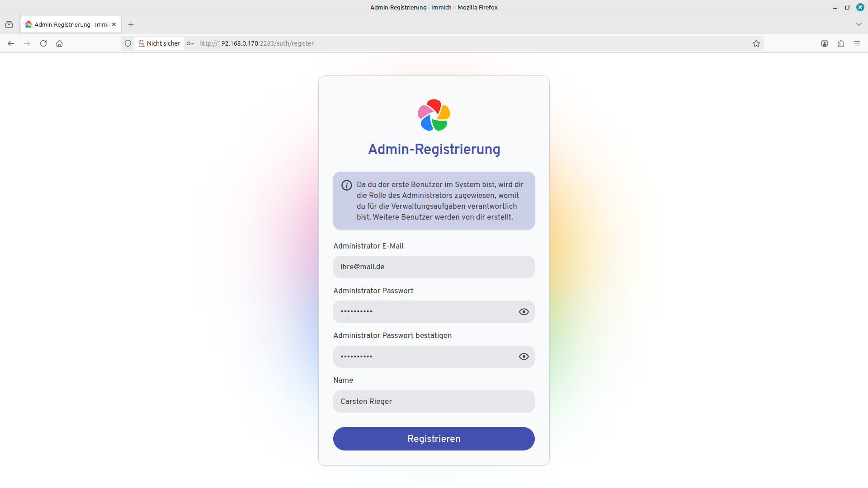Close the Admin-Registrierung tab
This screenshot has height=488, width=868.
pos(114,24)
